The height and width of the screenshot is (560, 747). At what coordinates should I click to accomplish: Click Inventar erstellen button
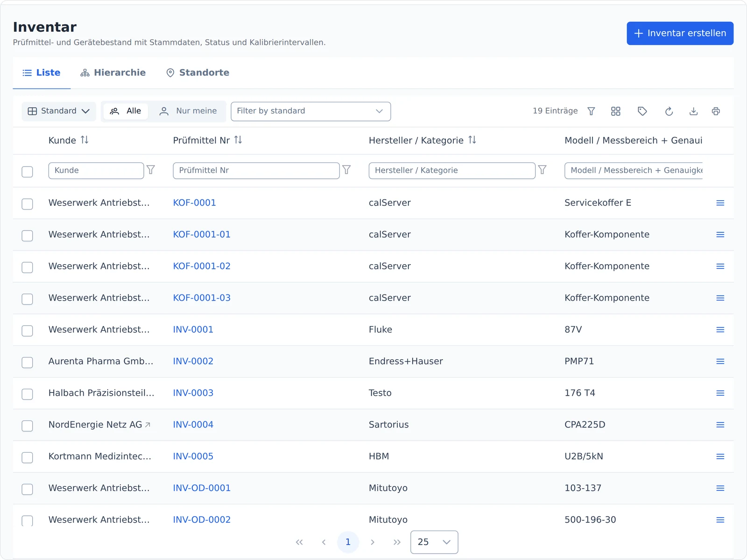click(x=680, y=33)
